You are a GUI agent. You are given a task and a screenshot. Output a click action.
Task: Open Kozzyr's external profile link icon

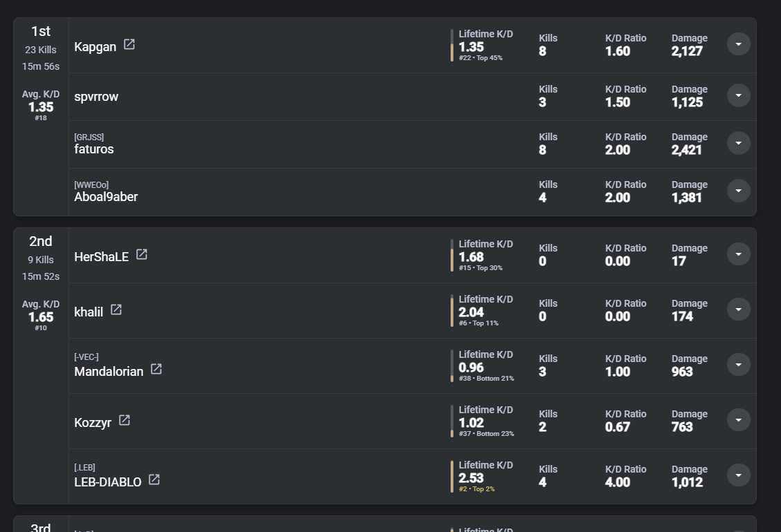pos(124,421)
